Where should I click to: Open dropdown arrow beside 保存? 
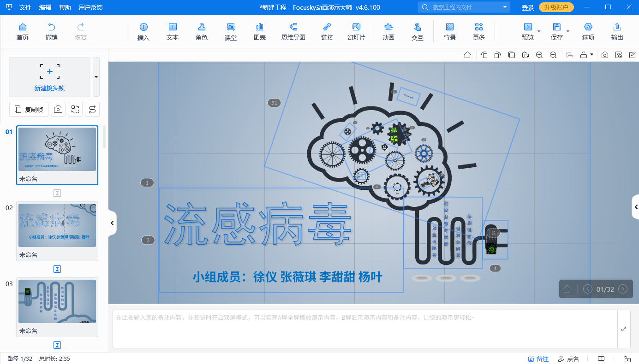click(568, 31)
